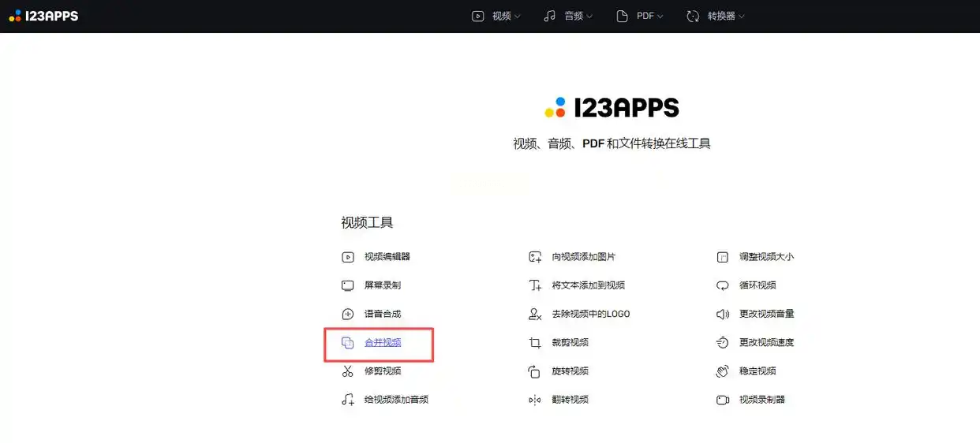Go to 将文本添加到视频 tool
980x443 pixels.
point(588,285)
